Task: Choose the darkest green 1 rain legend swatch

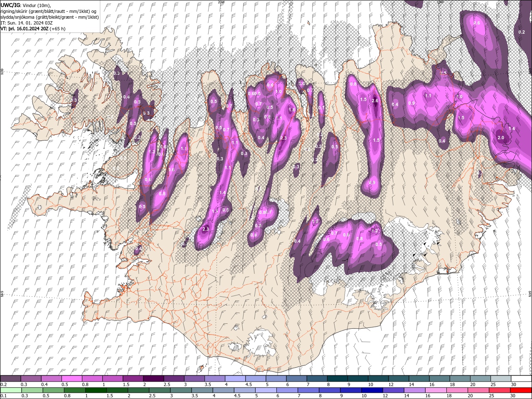Action: [x=96, y=390]
